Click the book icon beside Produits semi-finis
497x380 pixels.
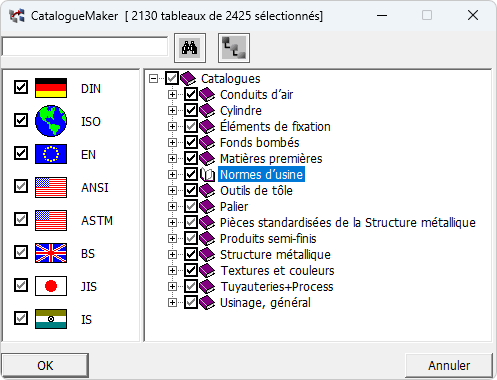pyautogui.click(x=207, y=238)
